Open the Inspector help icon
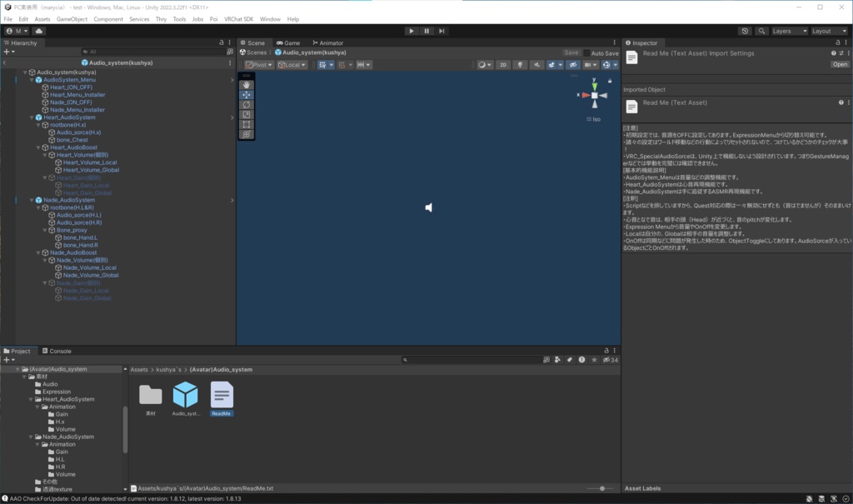The height and width of the screenshot is (504, 853). coord(833,53)
